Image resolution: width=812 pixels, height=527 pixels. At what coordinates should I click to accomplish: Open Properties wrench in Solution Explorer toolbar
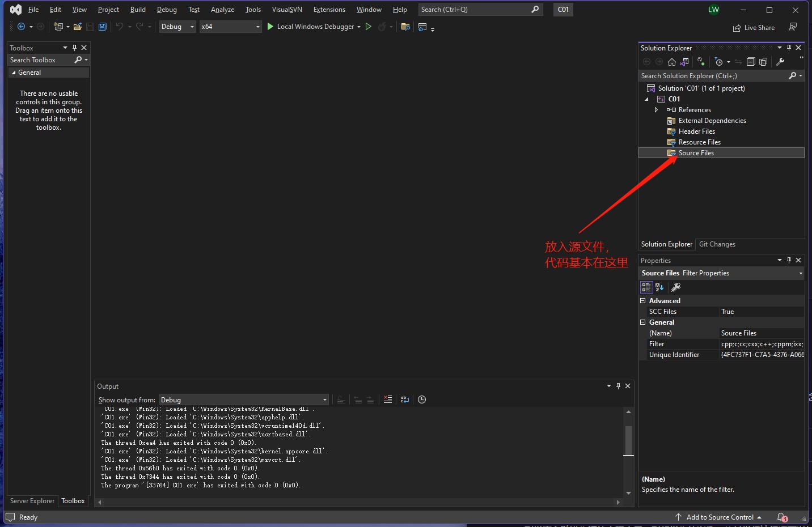tap(780, 62)
